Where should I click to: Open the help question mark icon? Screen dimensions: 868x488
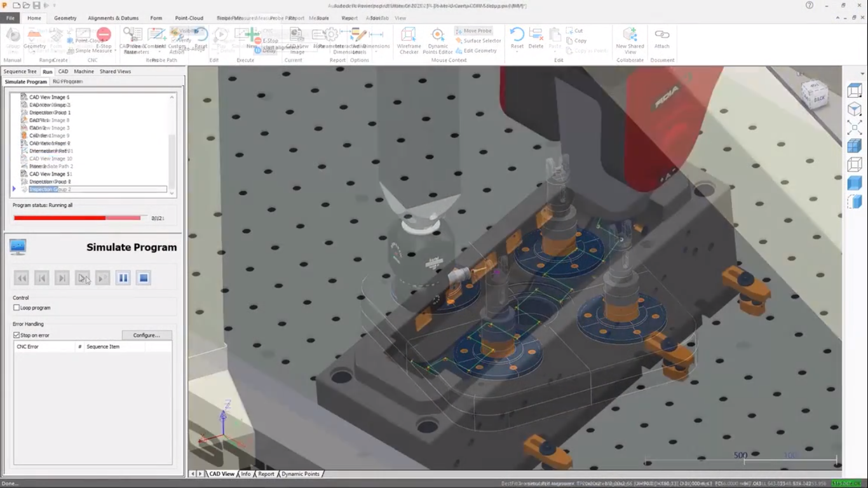[810, 5]
